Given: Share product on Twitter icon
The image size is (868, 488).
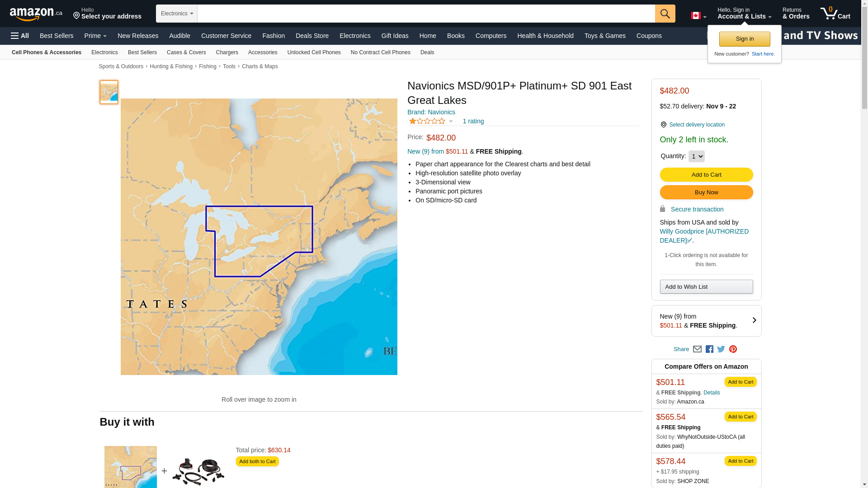Looking at the screenshot, I should tap(721, 349).
